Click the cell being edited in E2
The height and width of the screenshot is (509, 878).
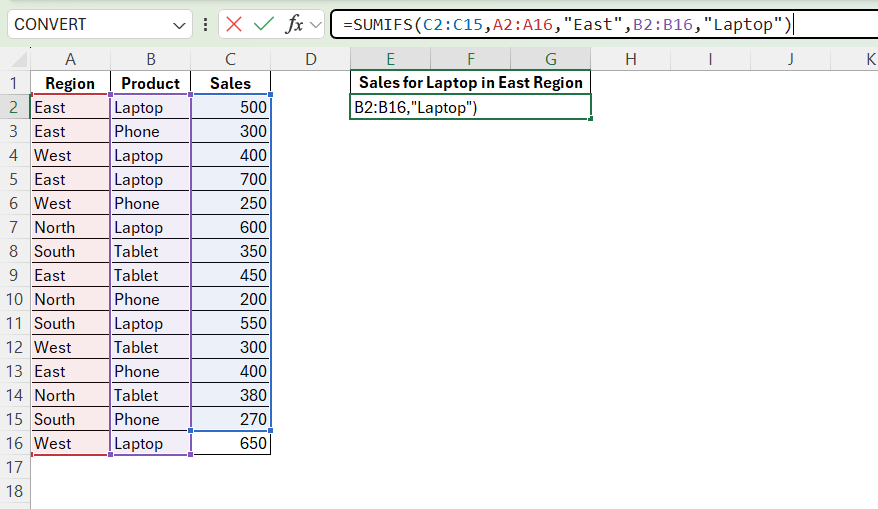coord(470,107)
